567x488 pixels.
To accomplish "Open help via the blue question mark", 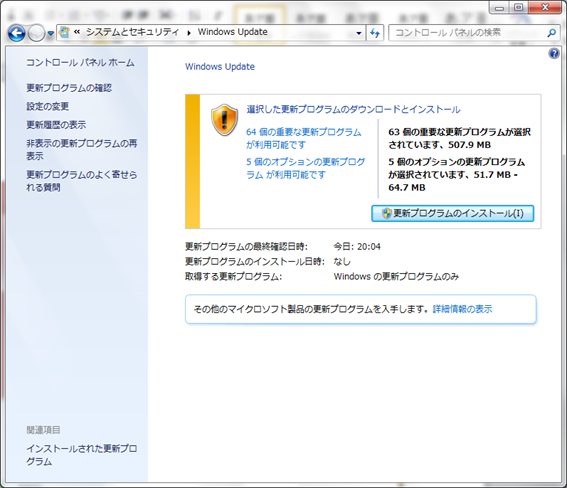I will (554, 54).
